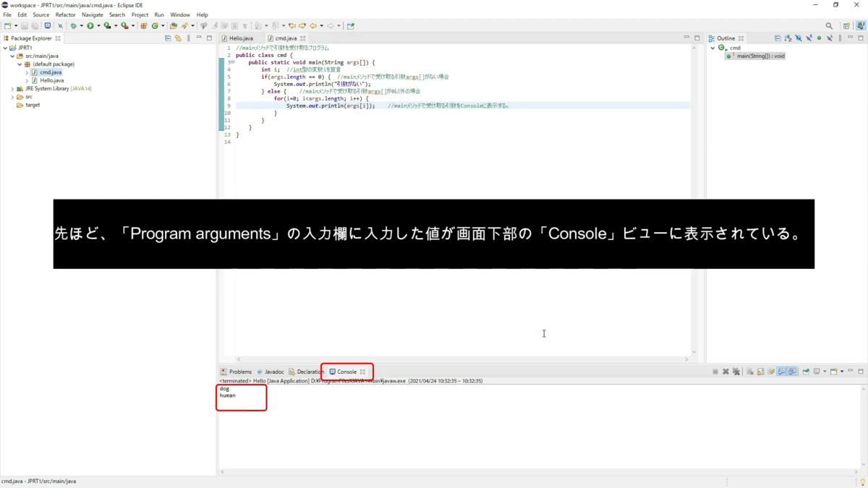Image resolution: width=868 pixels, height=488 pixels.
Task: Click the Terminate square in Console toolbar
Action: pos(715,371)
